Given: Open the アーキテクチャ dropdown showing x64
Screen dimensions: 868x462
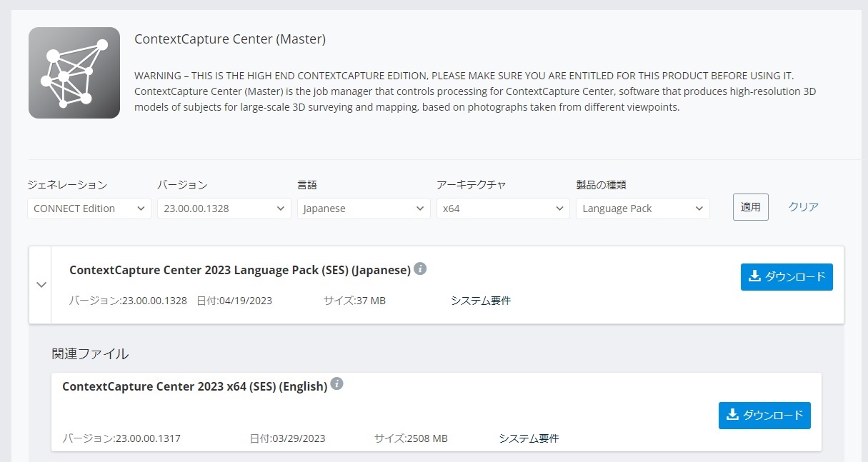Looking at the screenshot, I should click(503, 209).
